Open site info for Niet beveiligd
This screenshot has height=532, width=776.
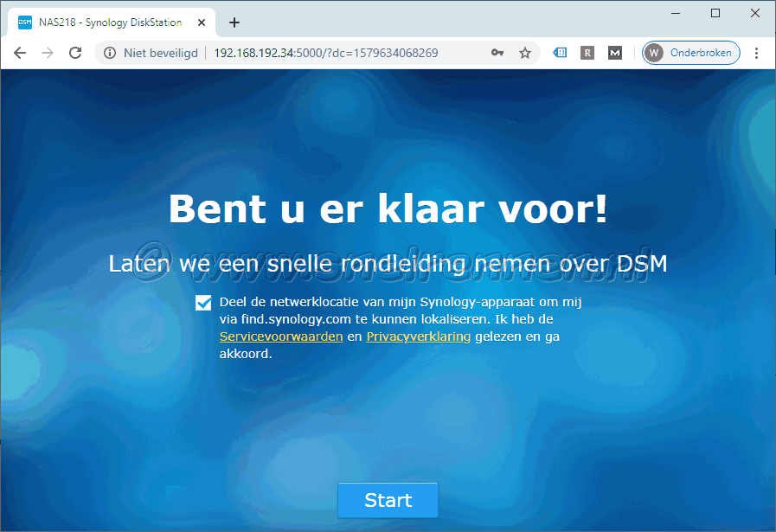pyautogui.click(x=151, y=53)
